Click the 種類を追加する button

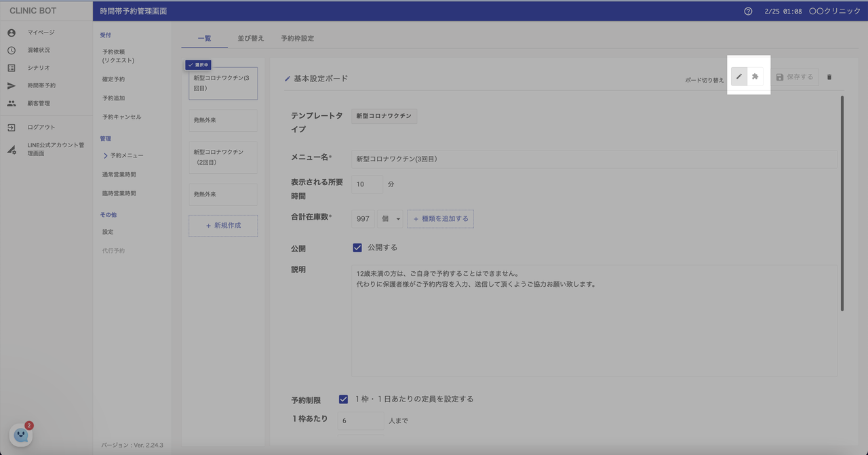[440, 219]
